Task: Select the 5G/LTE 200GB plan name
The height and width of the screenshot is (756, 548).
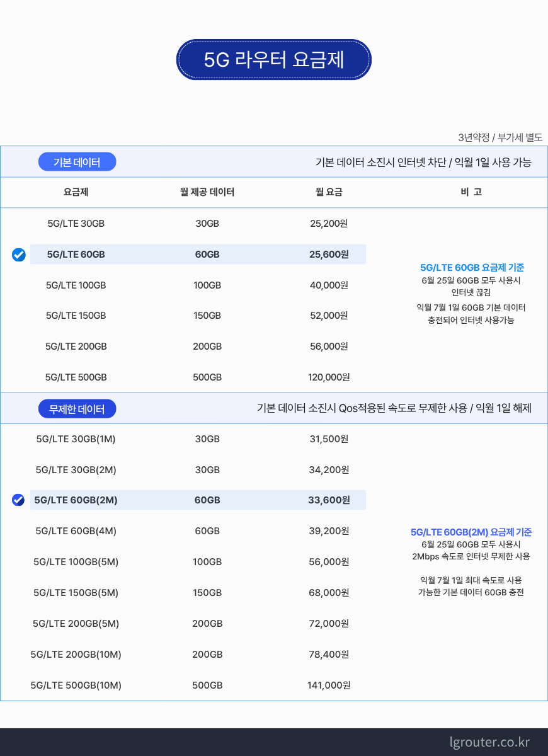Action: 76,346
